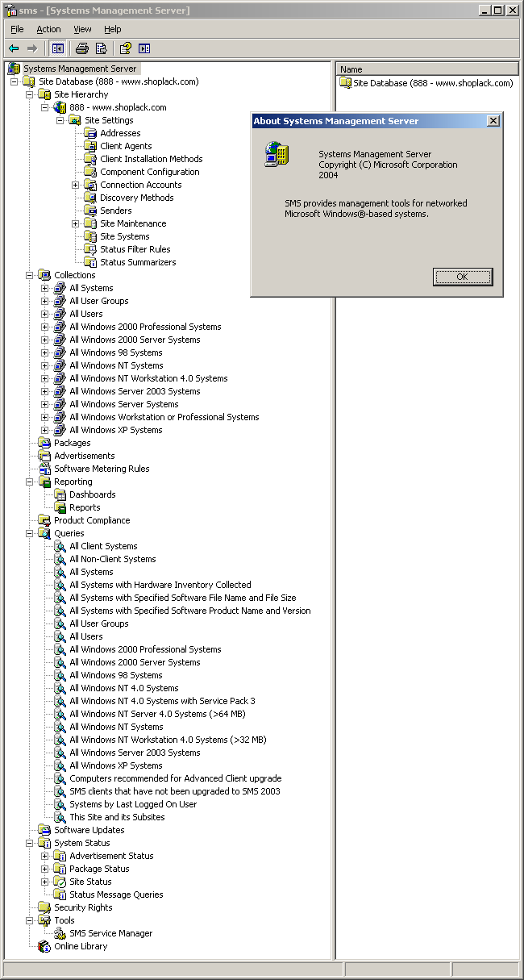Select the All Client Systems query
The image size is (524, 980).
pos(103,546)
